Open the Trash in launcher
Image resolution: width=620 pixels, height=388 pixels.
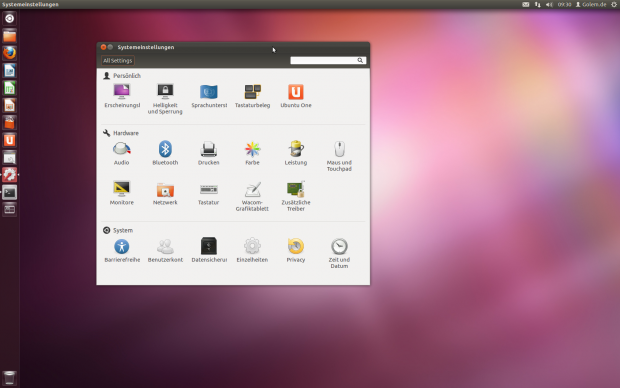9,378
